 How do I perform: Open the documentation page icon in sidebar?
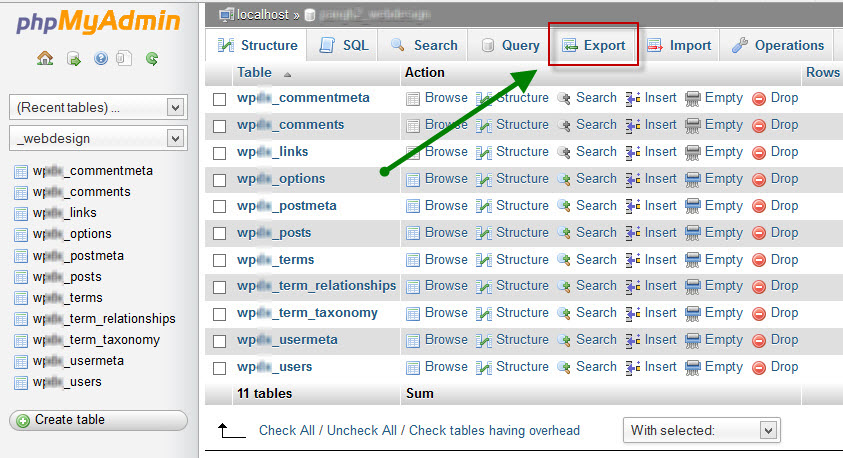click(124, 58)
